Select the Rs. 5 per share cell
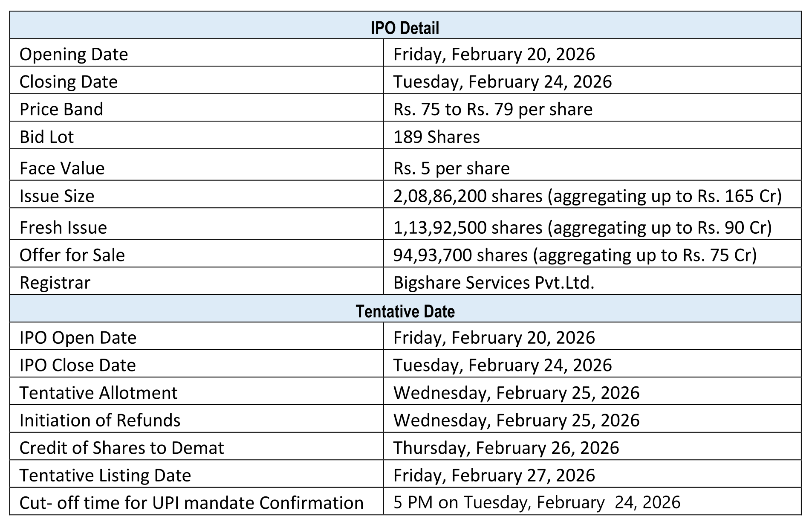Viewport: 812px width, 519px height. (451, 168)
